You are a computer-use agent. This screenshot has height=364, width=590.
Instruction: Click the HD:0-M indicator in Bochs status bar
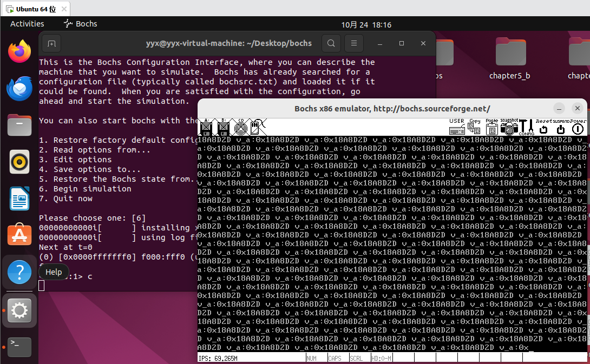click(x=381, y=359)
